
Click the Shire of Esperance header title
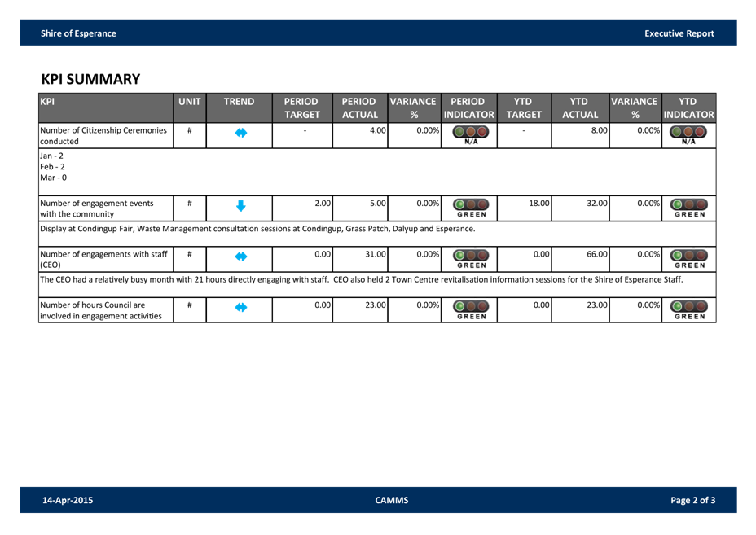[x=78, y=33]
